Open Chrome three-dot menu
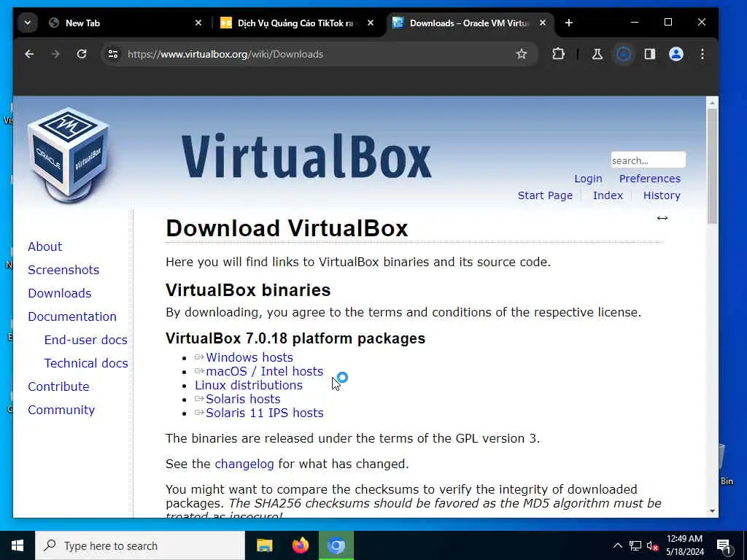Screen dimensions: 747x560 [x=703, y=54]
